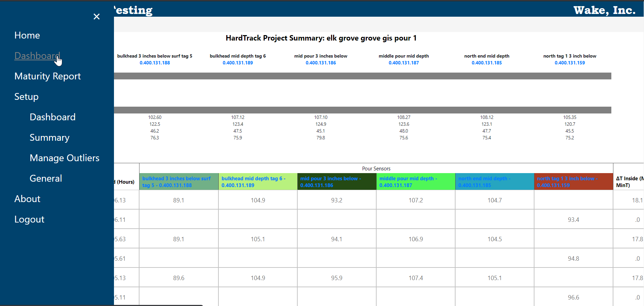Click the bulkhead 3 inches below surf tag 5 summary label

point(155,56)
